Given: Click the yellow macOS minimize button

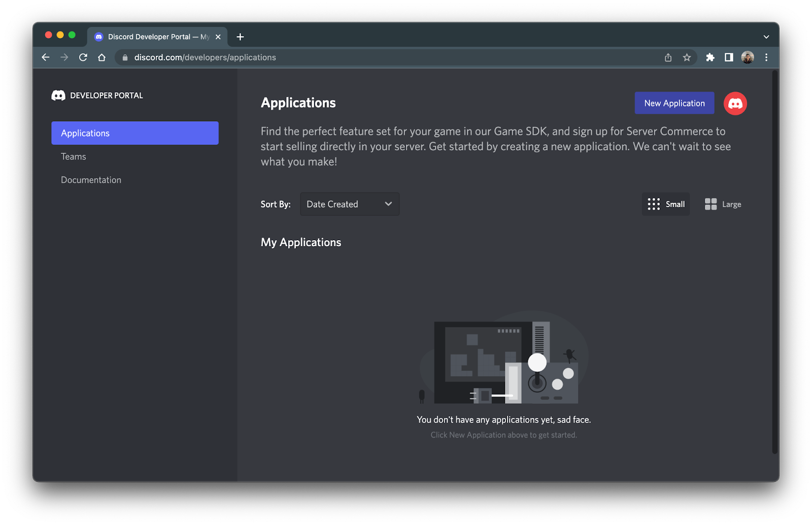Looking at the screenshot, I should 60,35.
